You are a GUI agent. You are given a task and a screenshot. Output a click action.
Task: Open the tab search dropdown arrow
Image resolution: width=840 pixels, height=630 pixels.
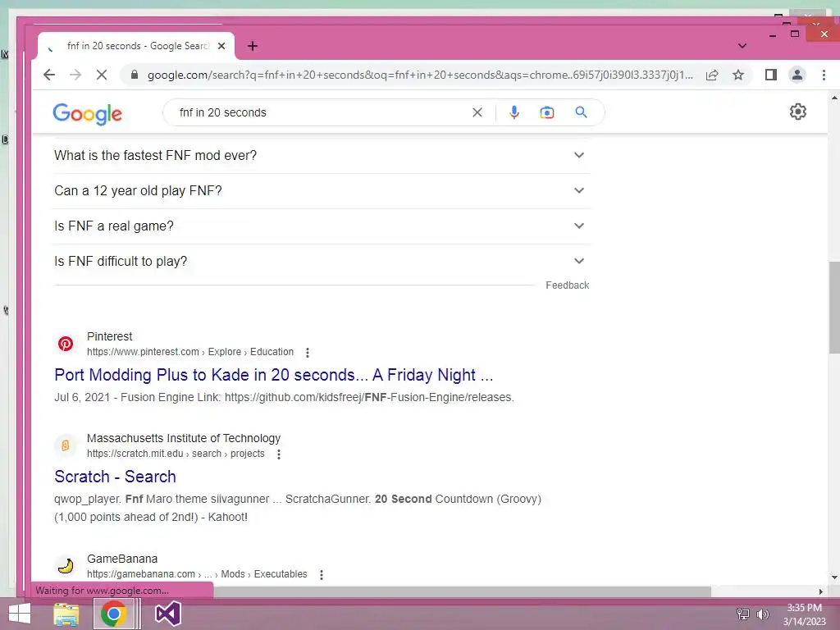tap(742, 46)
